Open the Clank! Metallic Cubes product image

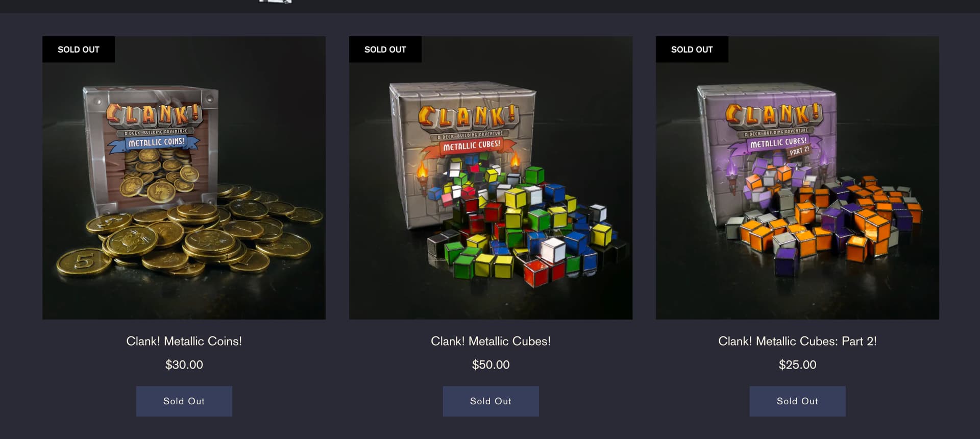[x=491, y=178]
